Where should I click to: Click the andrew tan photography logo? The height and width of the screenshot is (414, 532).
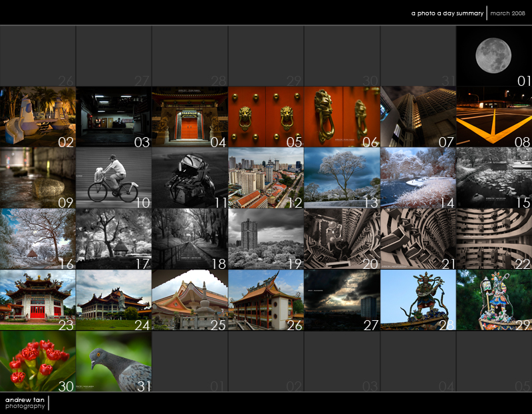[x=25, y=403]
